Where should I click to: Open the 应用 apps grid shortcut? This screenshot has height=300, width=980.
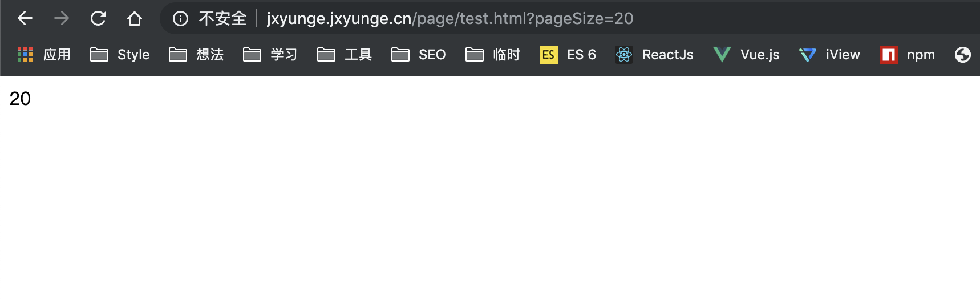[x=44, y=55]
